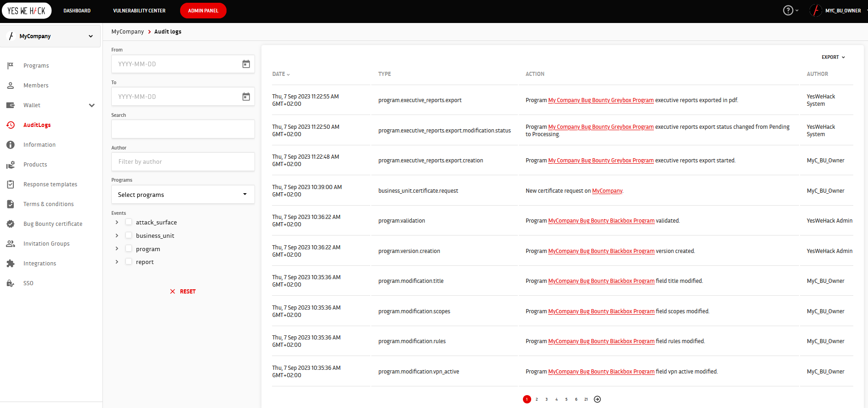Select business_unit.certificate.request type cell
868x408 pixels.
tap(418, 191)
